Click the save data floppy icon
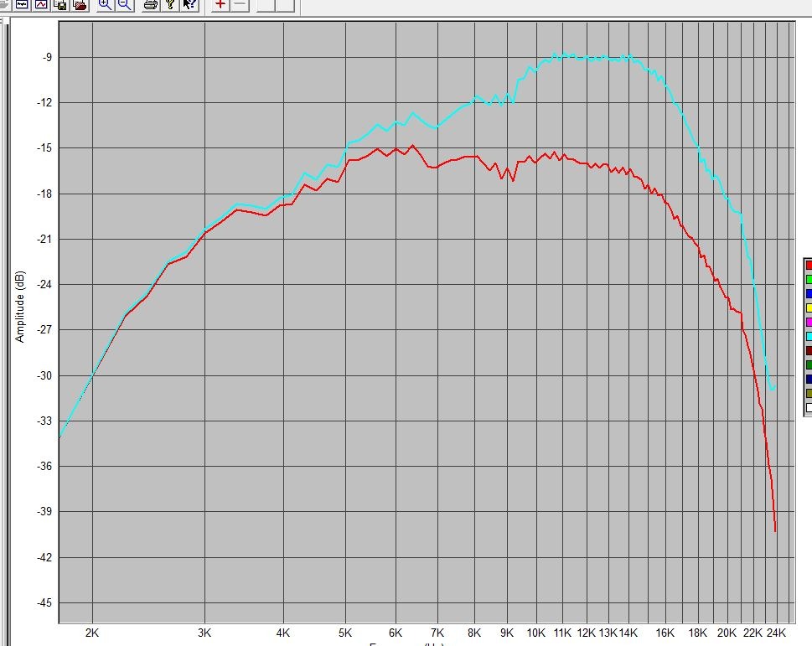The height and width of the screenshot is (646, 812). pyautogui.click(x=60, y=4)
